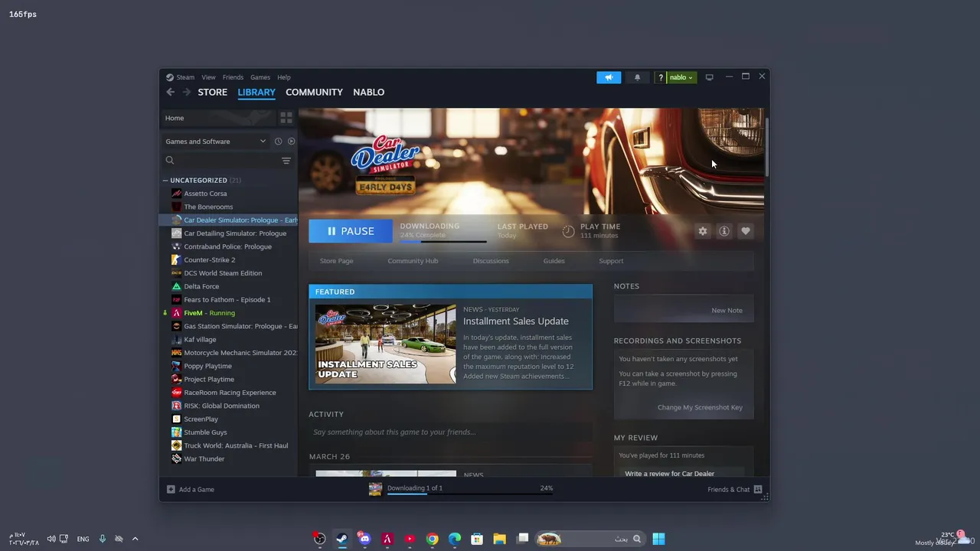Click New Note button
Screen dimensions: 980x551
point(727,310)
